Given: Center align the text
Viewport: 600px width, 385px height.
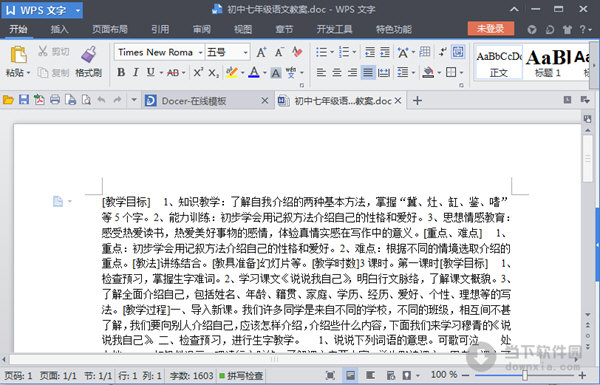Looking at the screenshot, I should coord(337,72).
